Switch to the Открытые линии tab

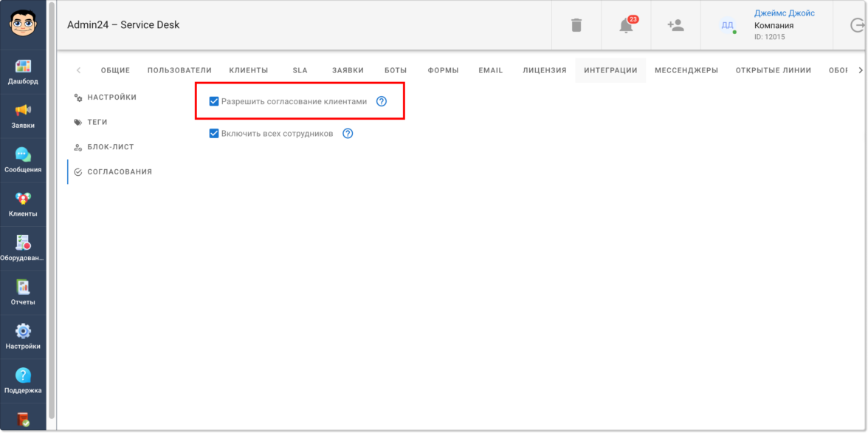click(774, 70)
